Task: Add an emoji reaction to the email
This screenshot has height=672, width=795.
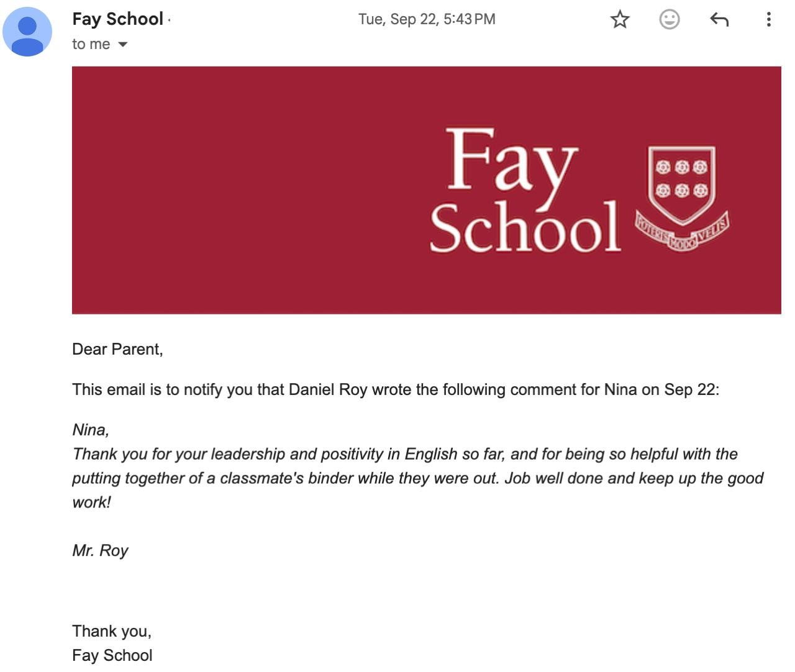Action: [x=669, y=19]
